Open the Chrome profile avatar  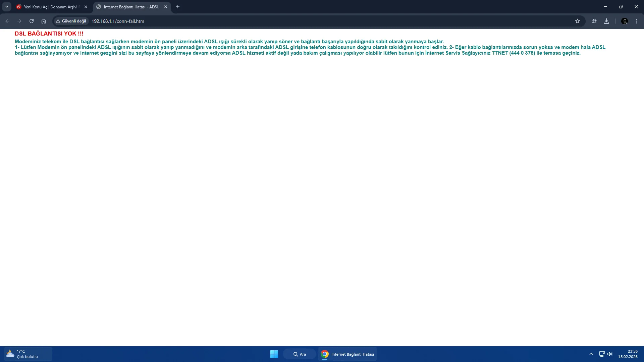point(624,21)
